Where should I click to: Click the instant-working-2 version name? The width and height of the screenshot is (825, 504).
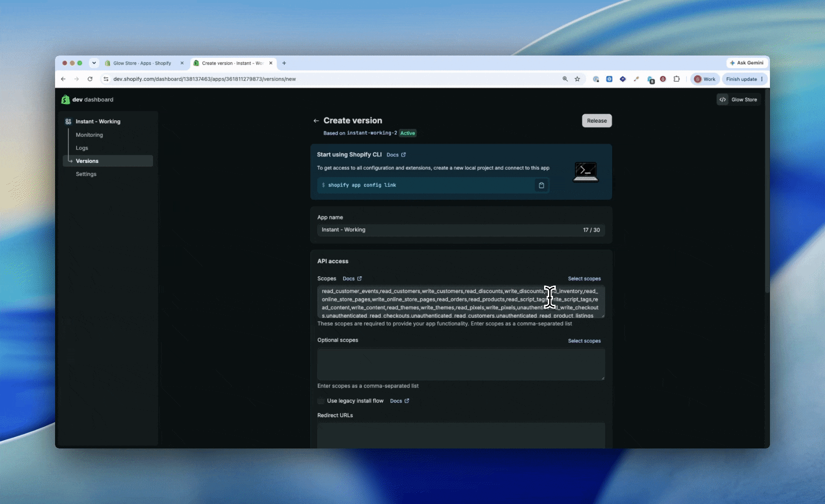point(372,133)
